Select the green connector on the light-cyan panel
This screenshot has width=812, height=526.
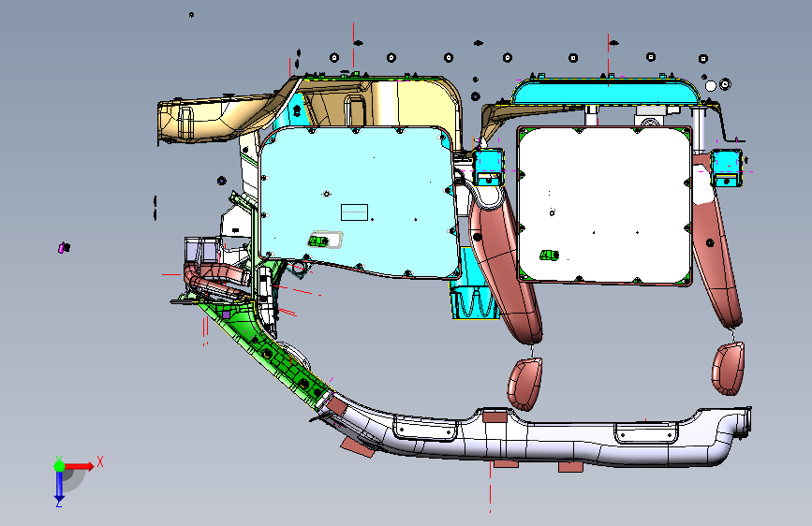(318, 241)
